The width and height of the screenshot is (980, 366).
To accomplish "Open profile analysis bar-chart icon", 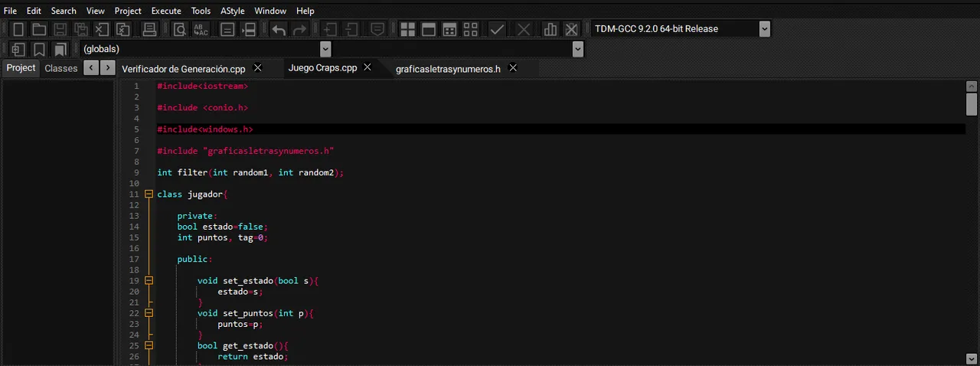I will click(x=550, y=29).
